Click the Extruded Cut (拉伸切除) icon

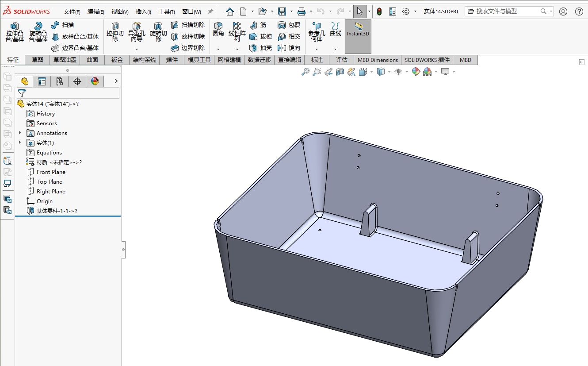coord(115,32)
